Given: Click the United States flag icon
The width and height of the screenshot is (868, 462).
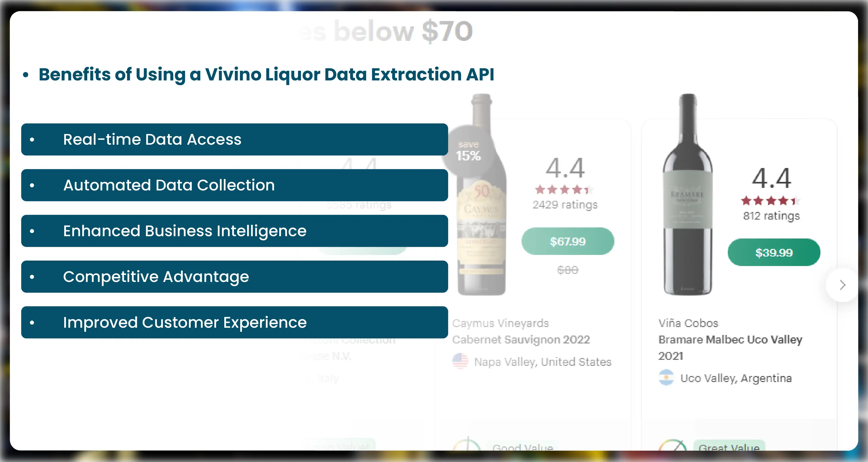Looking at the screenshot, I should [460, 361].
